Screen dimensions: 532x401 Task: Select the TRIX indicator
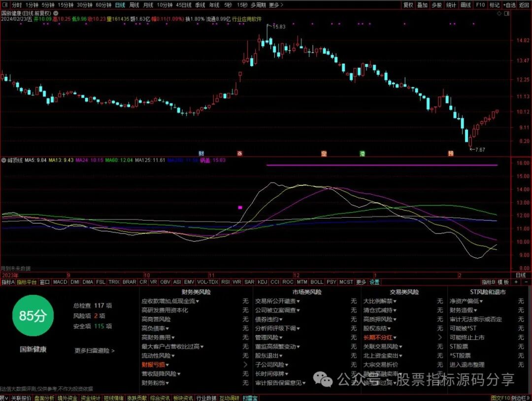click(114, 282)
